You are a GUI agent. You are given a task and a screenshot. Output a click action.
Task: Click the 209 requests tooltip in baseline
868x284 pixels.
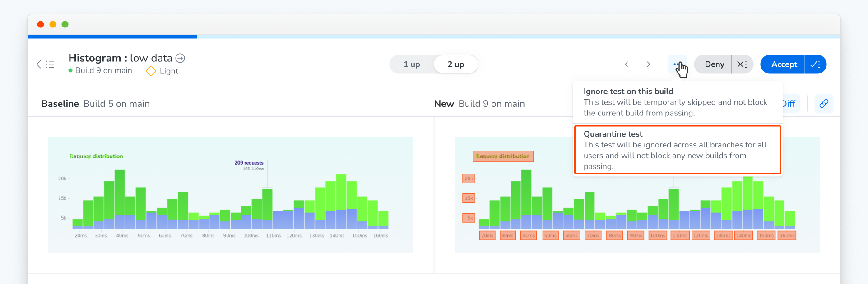(x=249, y=165)
